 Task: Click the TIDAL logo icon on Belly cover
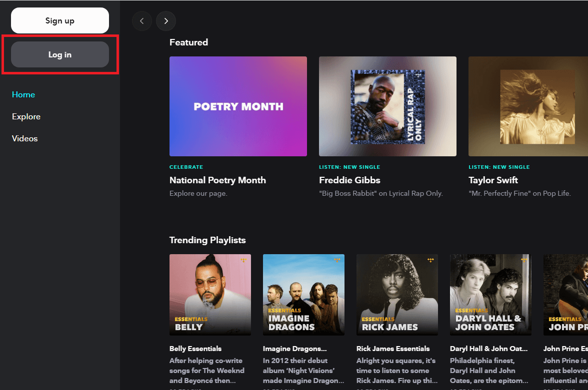click(x=244, y=260)
